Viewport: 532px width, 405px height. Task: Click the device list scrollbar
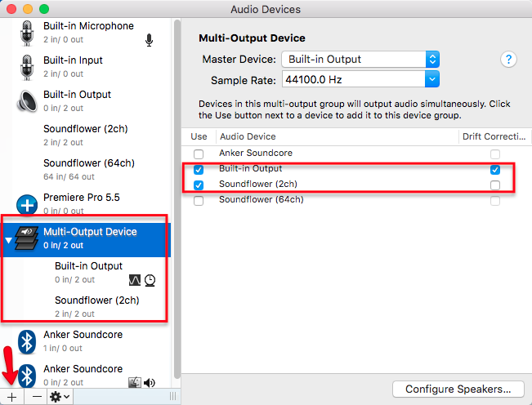coord(177,199)
